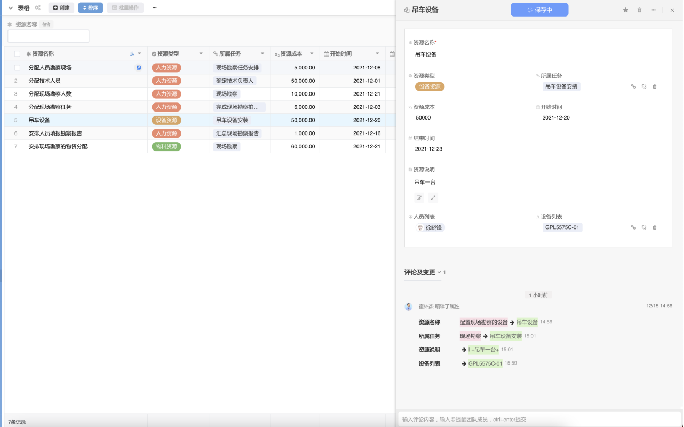Open the chevron dropdown beside 评论及变更

439,272
